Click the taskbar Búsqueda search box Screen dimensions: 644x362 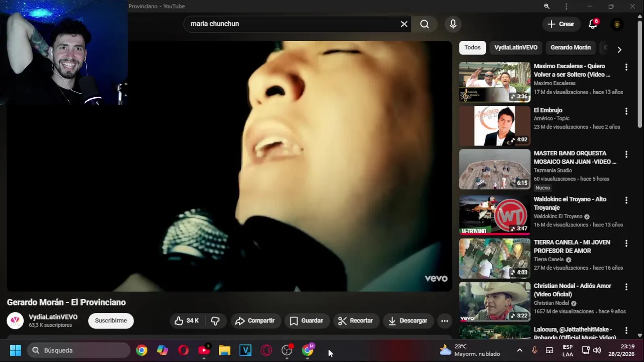(78, 350)
